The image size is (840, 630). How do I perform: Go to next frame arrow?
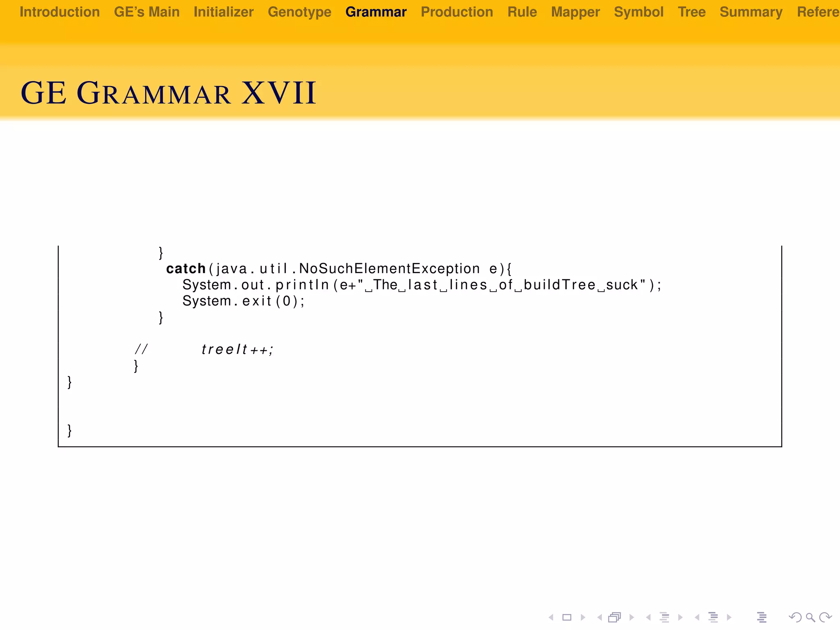(632, 617)
